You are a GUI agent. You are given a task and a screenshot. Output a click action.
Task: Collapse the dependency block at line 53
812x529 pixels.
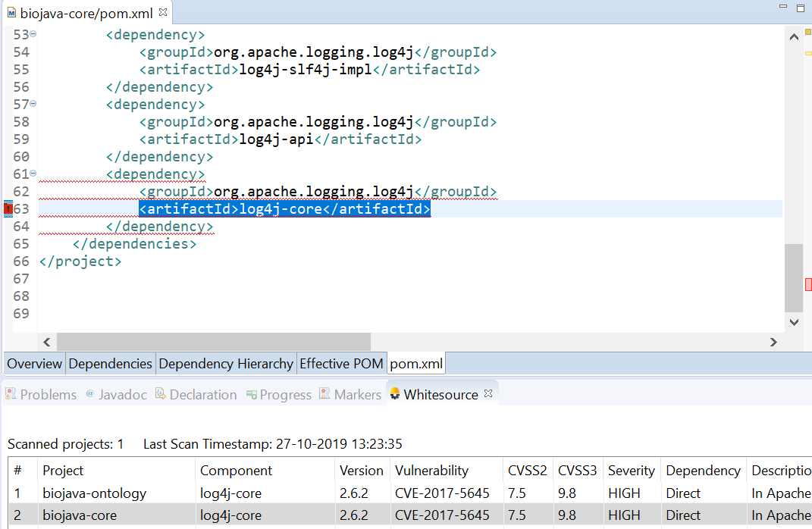33,35
